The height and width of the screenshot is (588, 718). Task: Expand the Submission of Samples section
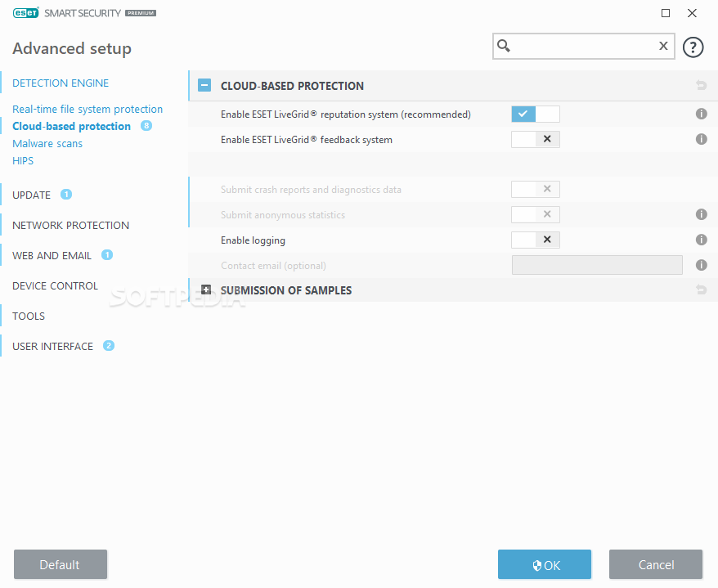(206, 290)
